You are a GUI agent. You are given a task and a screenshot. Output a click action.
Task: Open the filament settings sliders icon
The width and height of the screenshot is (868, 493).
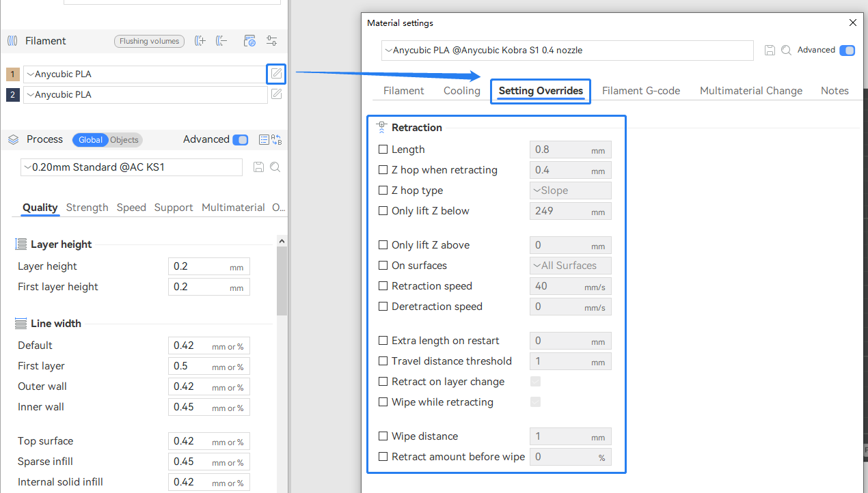[271, 41]
